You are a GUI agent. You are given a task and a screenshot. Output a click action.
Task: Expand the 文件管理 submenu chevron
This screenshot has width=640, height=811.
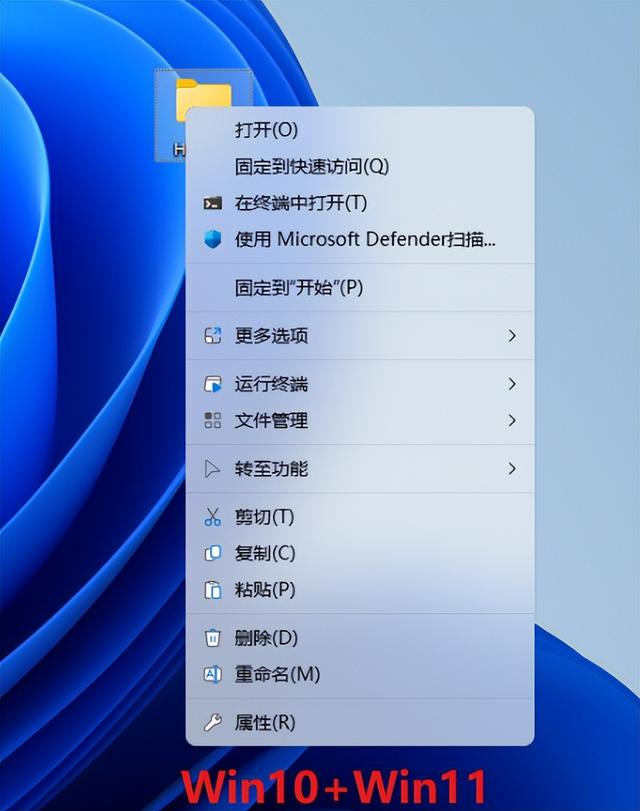512,420
